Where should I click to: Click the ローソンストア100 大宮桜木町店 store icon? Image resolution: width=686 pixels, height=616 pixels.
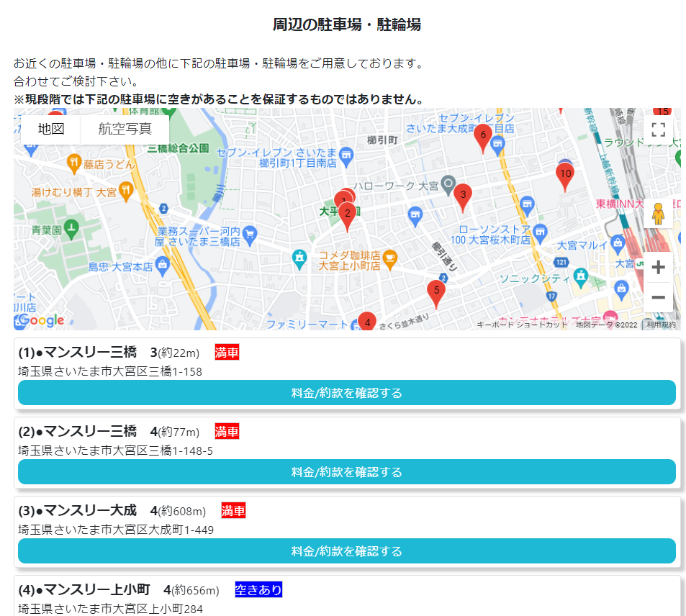coord(541,234)
